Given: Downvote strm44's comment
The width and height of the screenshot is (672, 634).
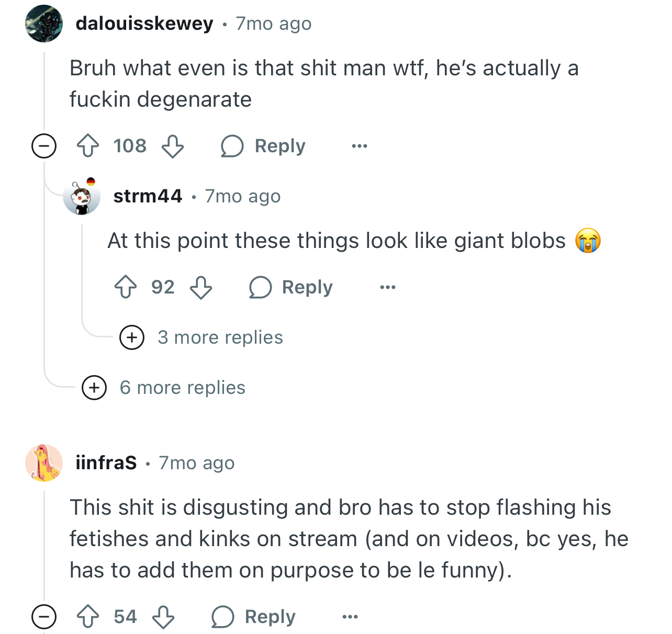Looking at the screenshot, I should pos(200,287).
